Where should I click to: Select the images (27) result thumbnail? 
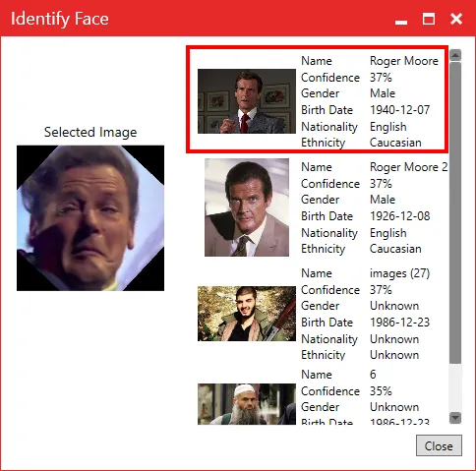click(x=247, y=314)
